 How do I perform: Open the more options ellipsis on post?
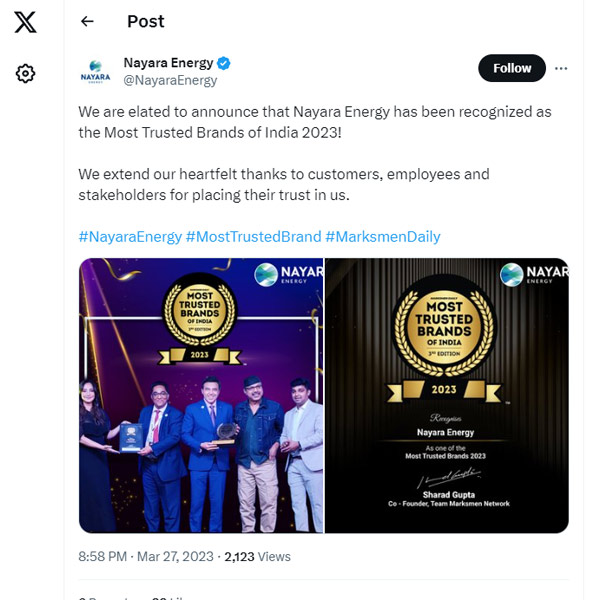coord(561,68)
